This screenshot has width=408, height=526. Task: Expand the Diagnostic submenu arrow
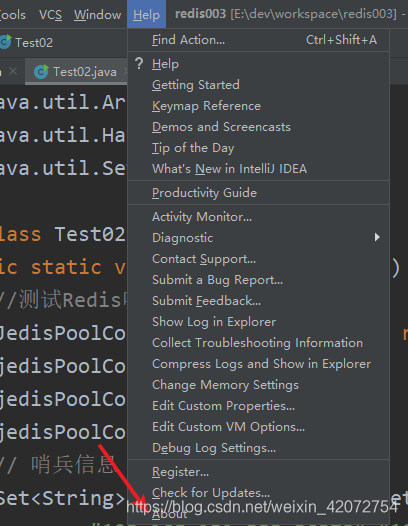(x=377, y=237)
